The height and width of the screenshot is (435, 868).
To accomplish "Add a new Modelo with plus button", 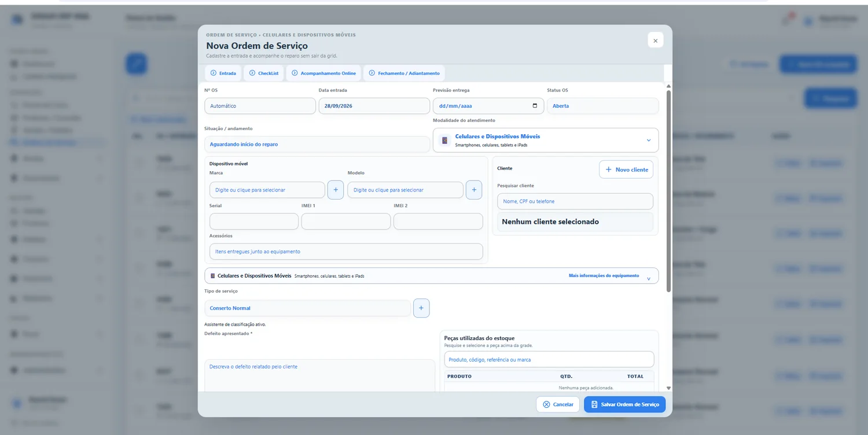I will (474, 190).
